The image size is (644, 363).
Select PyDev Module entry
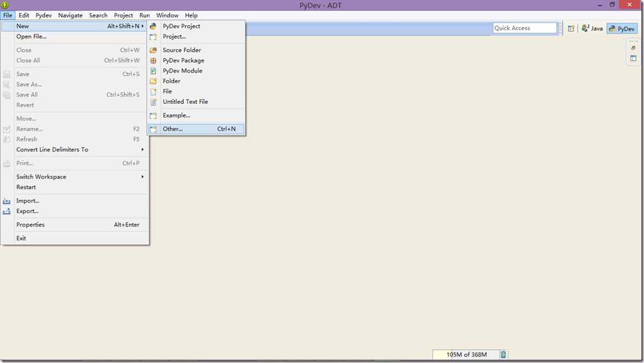(x=196, y=71)
